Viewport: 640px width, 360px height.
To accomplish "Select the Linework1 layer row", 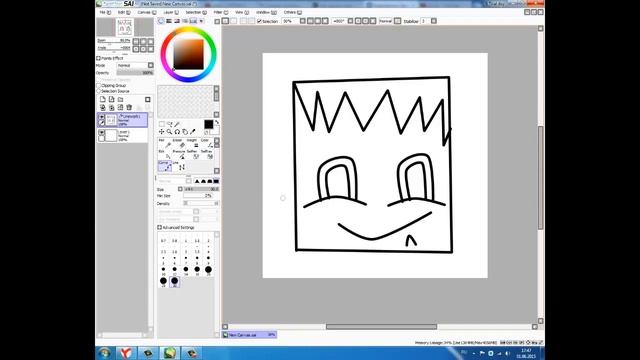I will [122, 120].
